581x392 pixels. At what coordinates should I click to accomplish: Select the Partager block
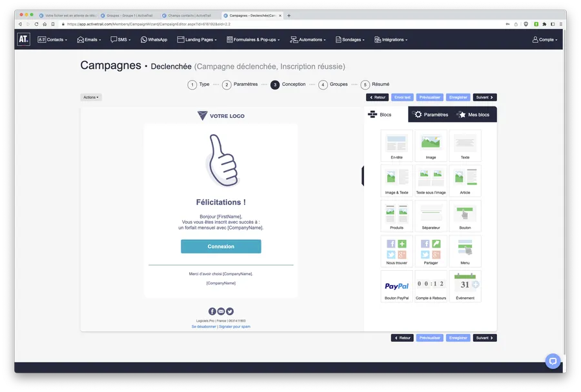tap(431, 251)
